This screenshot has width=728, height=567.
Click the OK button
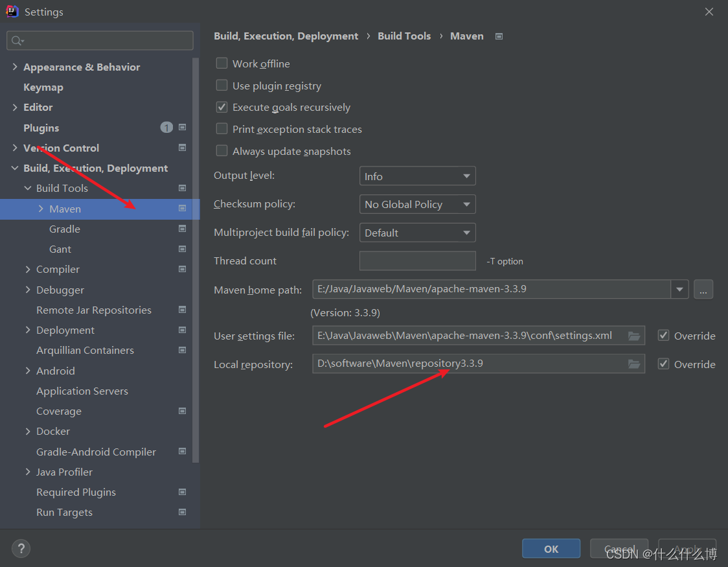(x=551, y=548)
